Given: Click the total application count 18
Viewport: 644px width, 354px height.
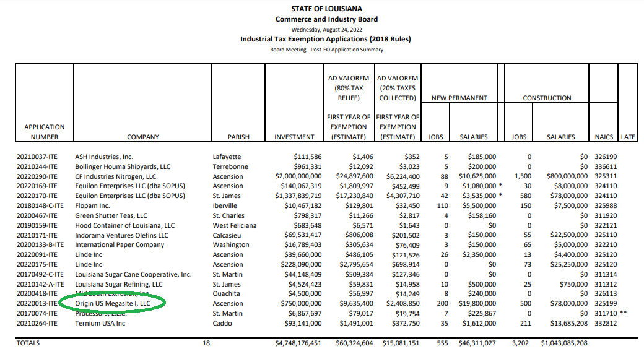Looking at the screenshot, I should coord(206,343).
